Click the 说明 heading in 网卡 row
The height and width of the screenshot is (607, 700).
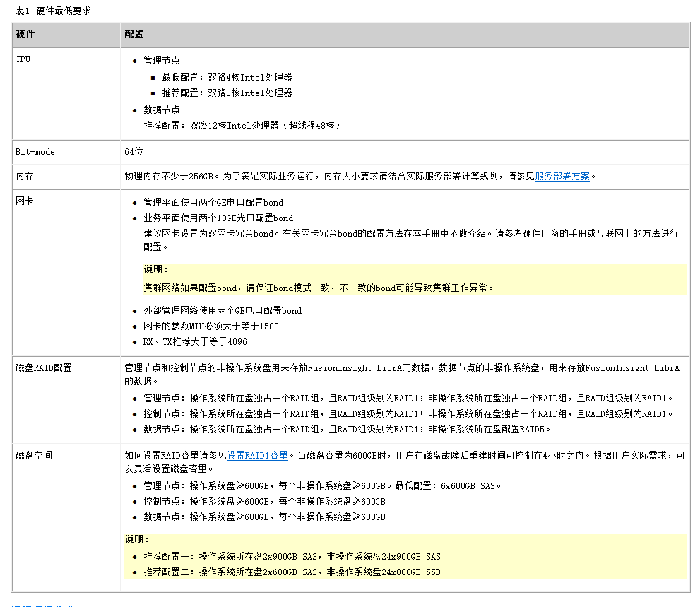coord(156,269)
